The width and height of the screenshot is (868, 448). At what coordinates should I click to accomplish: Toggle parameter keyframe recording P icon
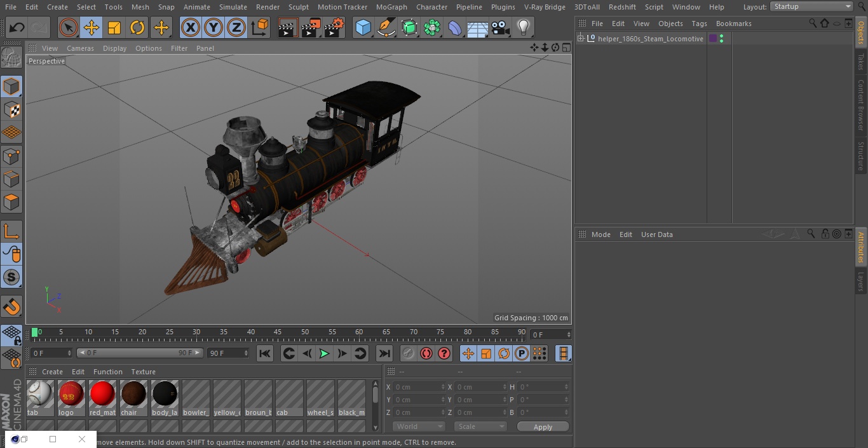tap(522, 353)
